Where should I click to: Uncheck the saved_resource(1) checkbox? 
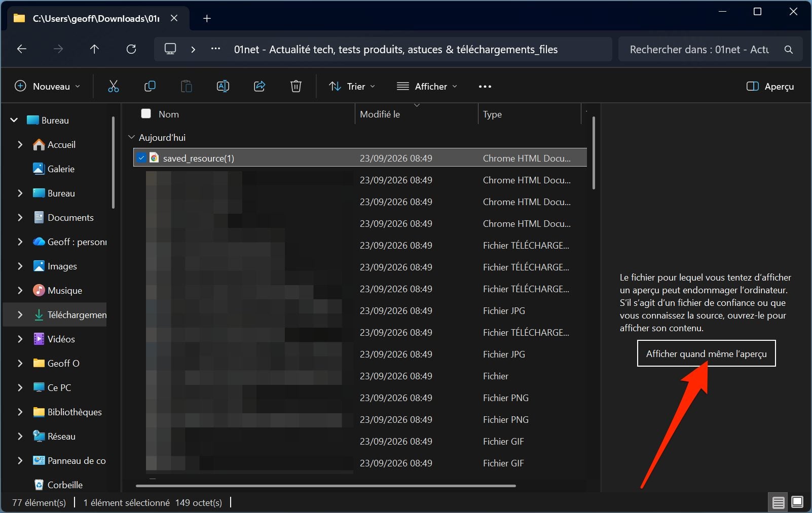(141, 157)
